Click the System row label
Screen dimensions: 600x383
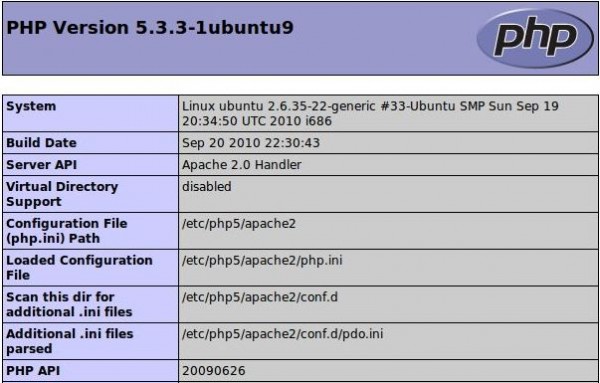coord(31,106)
